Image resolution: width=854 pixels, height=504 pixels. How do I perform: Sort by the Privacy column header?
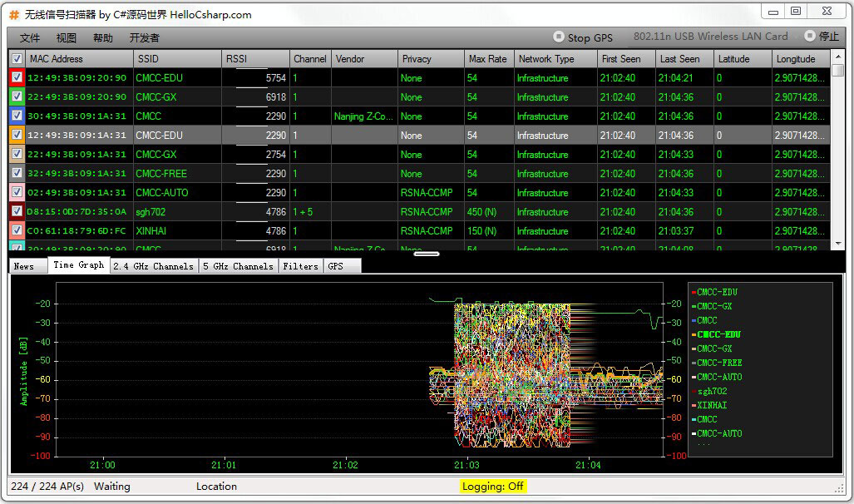click(431, 59)
